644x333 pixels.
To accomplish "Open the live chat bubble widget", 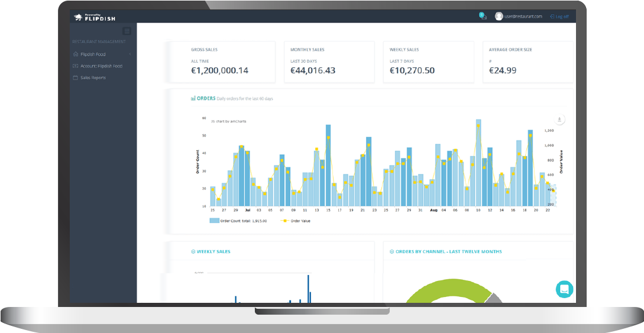I will 564,289.
